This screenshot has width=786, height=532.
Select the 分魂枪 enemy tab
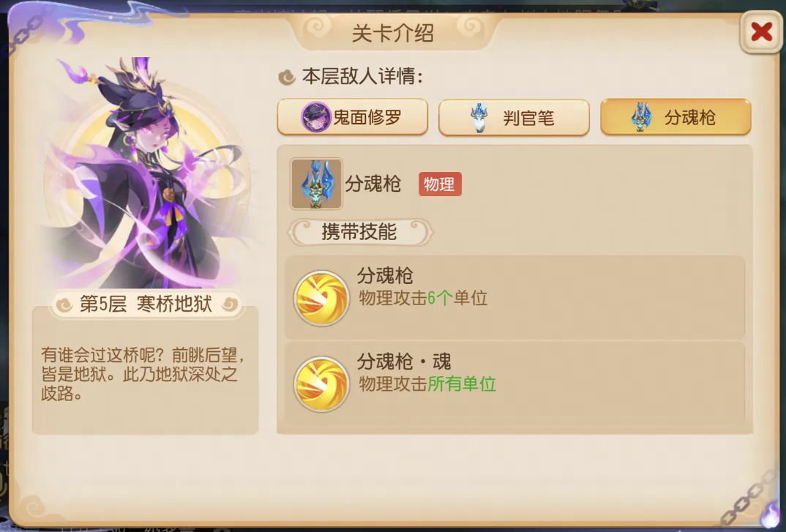pyautogui.click(x=675, y=117)
